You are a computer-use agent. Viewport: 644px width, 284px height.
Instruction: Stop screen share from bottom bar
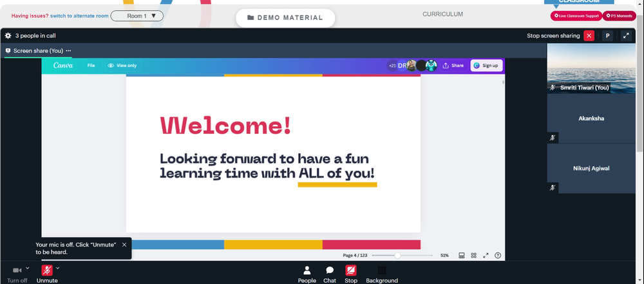[x=351, y=274]
